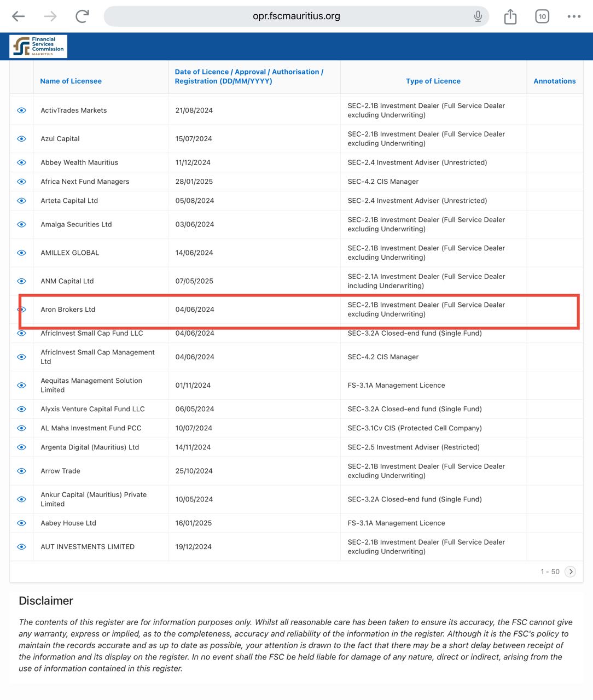This screenshot has width=593, height=700.
Task: Select the ANM Capital Ltd name cell
Action: click(67, 281)
